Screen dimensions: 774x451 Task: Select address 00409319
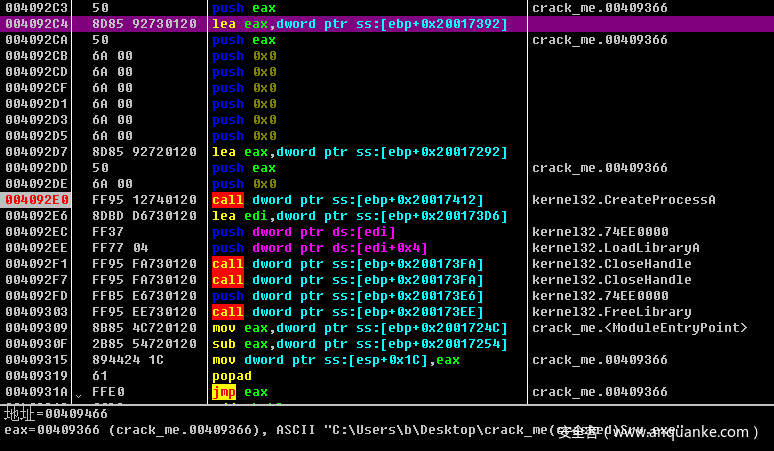pyautogui.click(x=36, y=376)
